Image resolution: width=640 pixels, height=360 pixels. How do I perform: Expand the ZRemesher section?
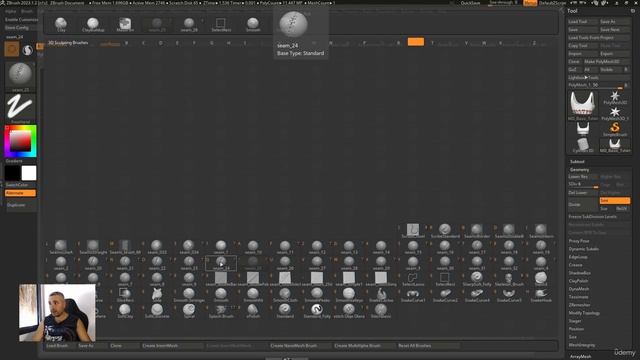tap(579, 305)
